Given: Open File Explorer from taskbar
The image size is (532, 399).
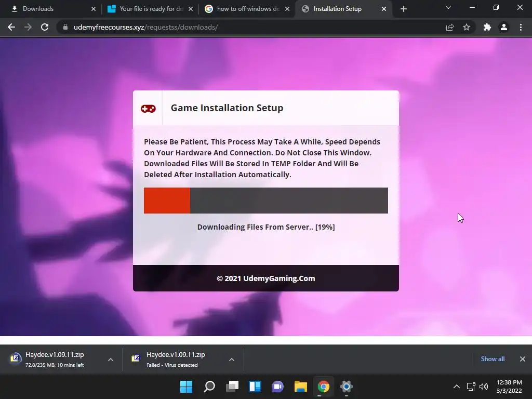Looking at the screenshot, I should point(301,387).
